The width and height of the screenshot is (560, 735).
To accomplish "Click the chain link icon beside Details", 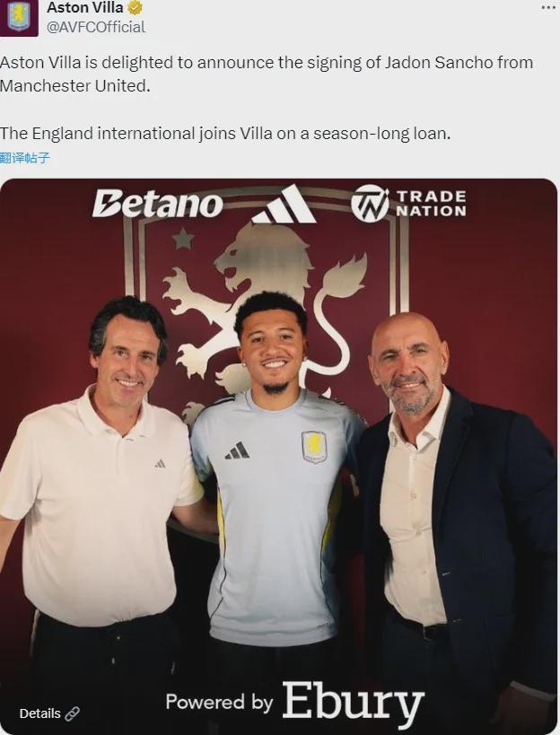I will pos(73,713).
